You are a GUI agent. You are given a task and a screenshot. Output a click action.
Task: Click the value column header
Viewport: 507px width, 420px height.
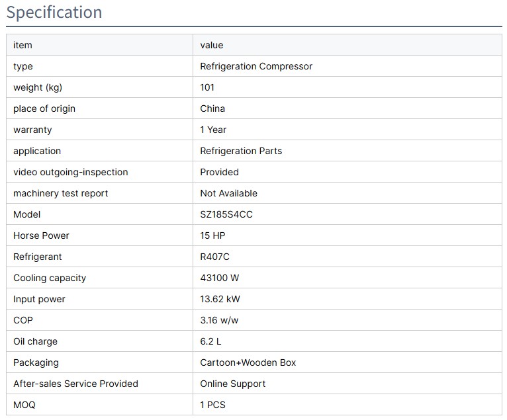pyautogui.click(x=212, y=45)
